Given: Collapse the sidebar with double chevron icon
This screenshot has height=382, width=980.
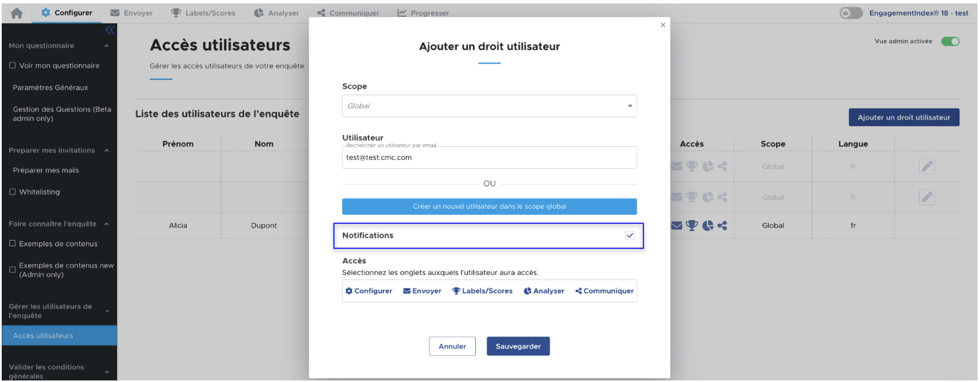Looking at the screenshot, I should (x=110, y=30).
